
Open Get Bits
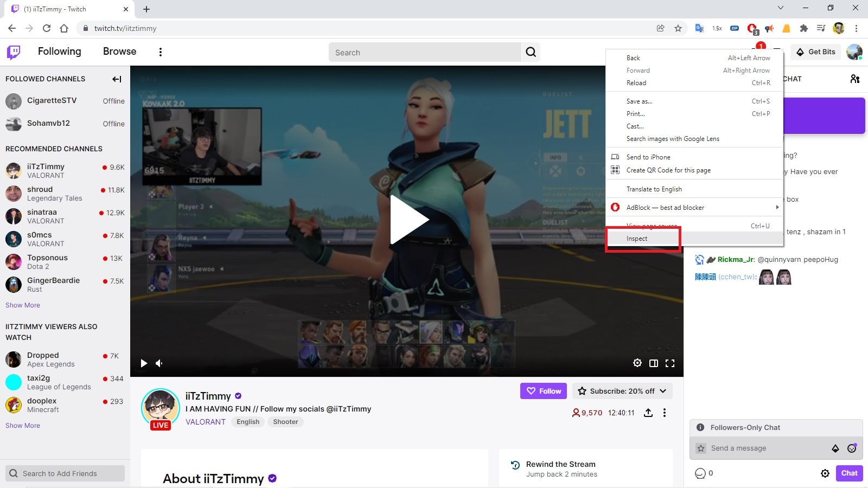(815, 52)
